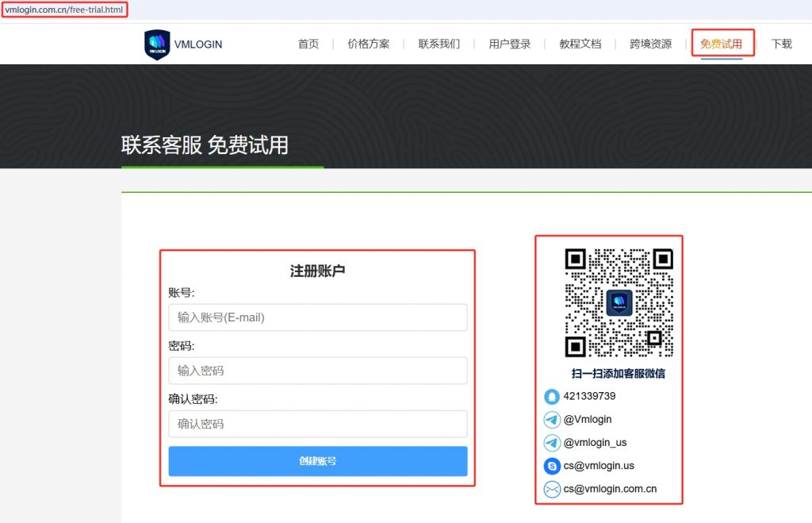Click the WeChat customer service QR code
This screenshot has height=523, width=812.
[x=619, y=302]
